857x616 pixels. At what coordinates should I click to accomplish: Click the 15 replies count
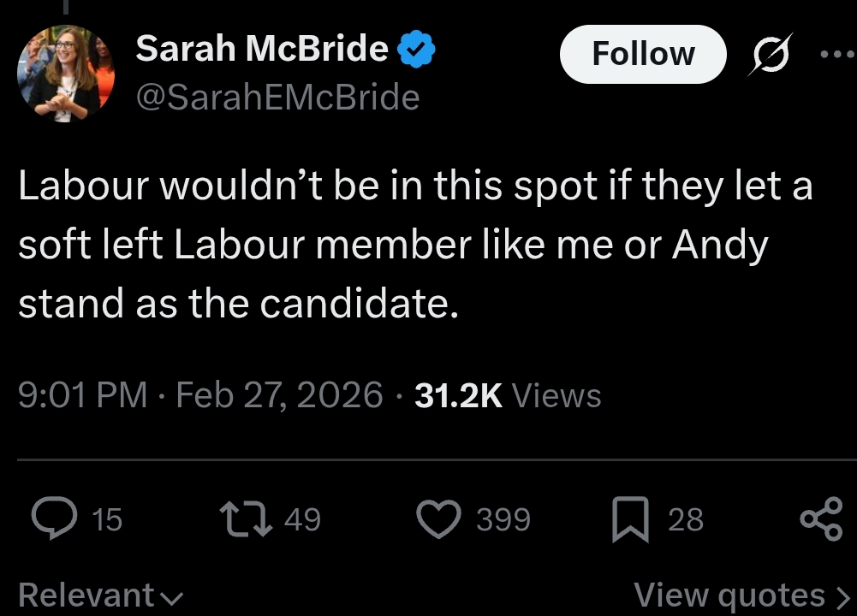pos(107,519)
